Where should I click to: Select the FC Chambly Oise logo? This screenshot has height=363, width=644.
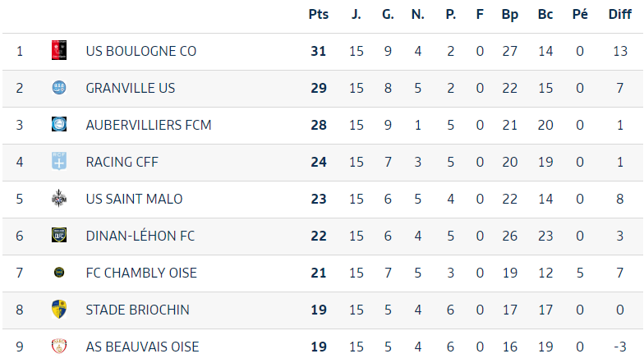coord(59,272)
